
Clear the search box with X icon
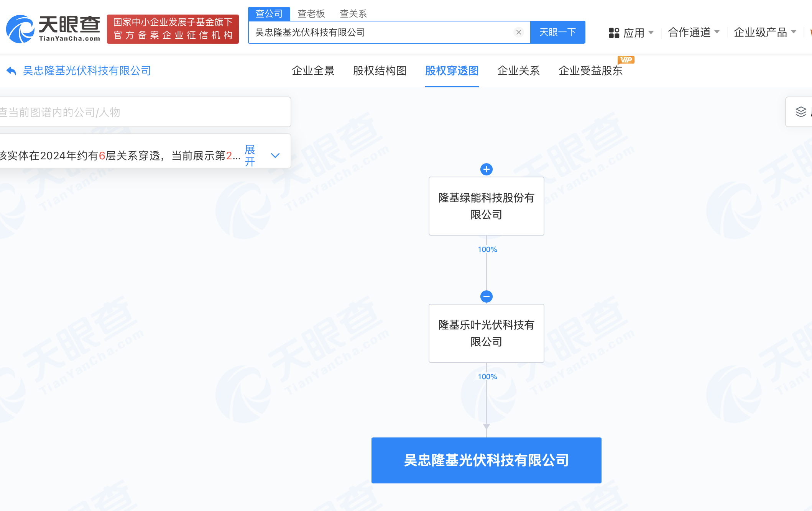pos(518,32)
